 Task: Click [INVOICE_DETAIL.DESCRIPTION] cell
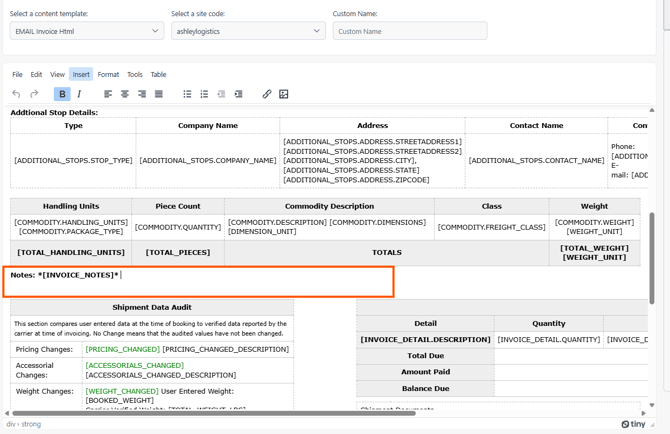(425, 340)
